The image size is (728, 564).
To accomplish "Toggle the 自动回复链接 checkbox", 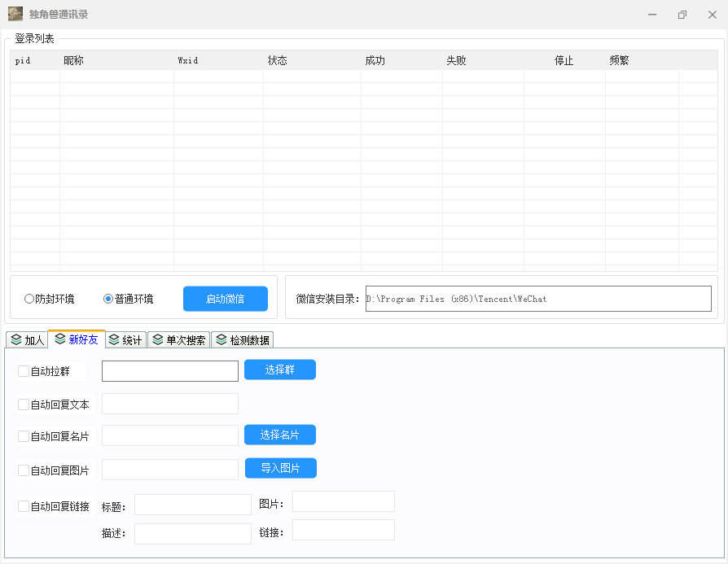I will [x=24, y=506].
